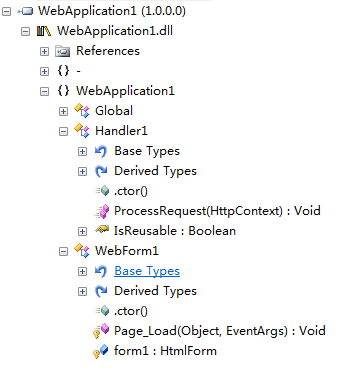Select the Global class label

(114, 111)
